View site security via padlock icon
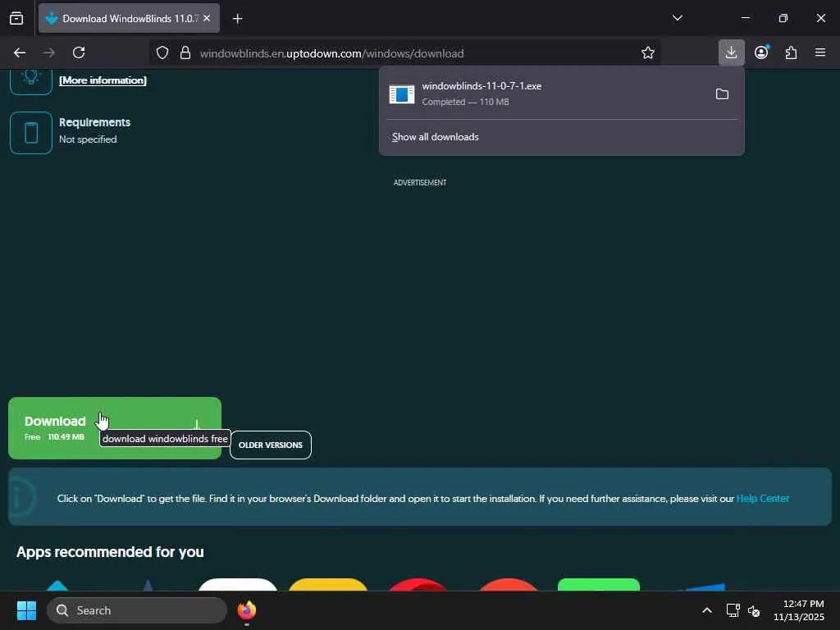The height and width of the screenshot is (630, 840). (x=185, y=52)
